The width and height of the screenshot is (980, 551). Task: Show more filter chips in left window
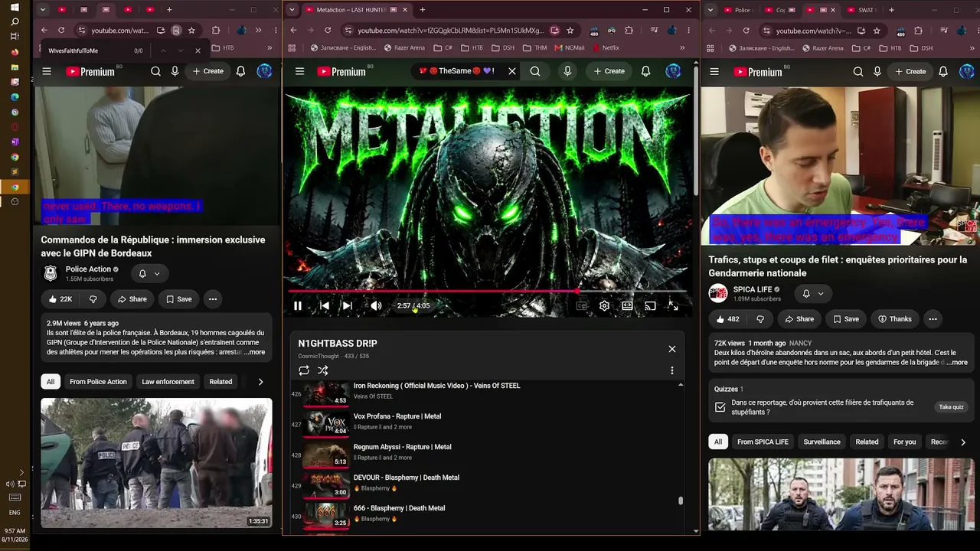point(260,382)
